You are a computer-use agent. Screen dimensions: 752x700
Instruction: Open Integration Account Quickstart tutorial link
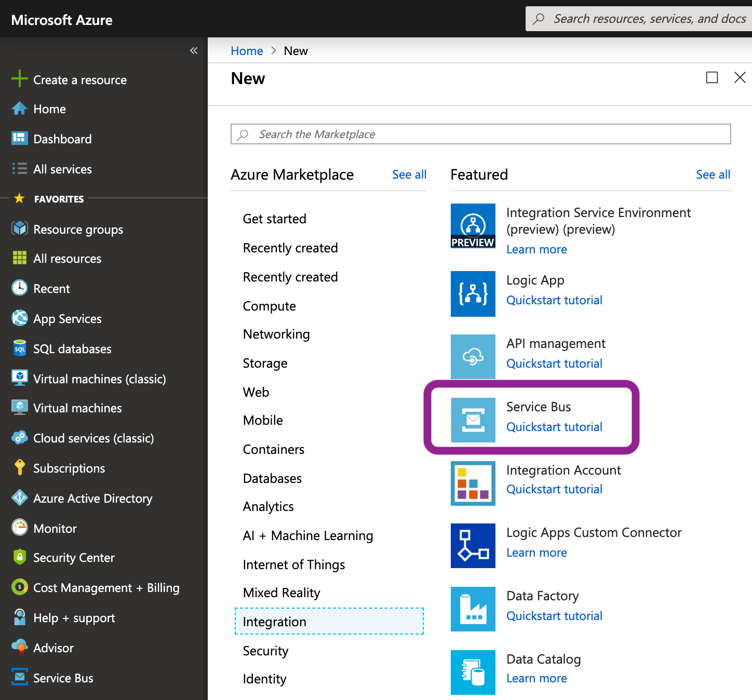554,489
